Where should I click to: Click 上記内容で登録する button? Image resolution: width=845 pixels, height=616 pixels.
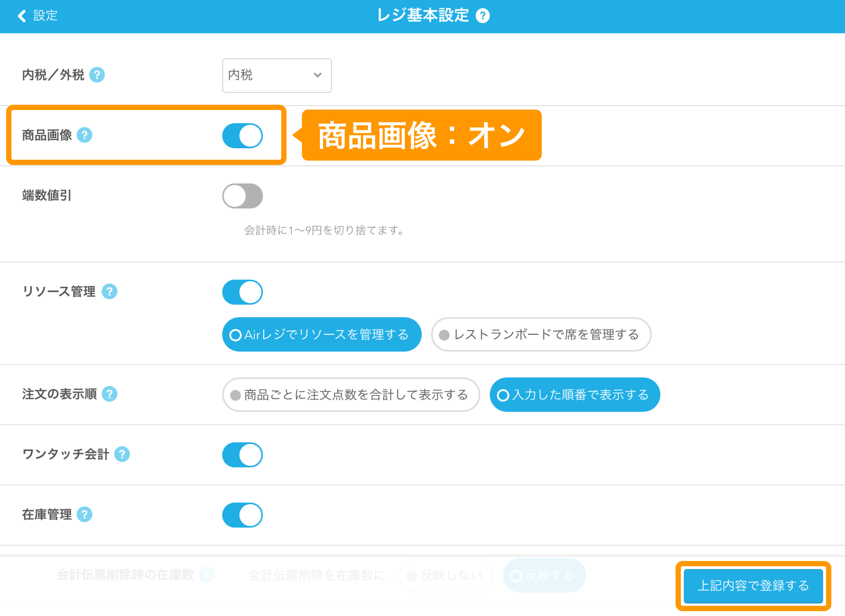click(753, 586)
